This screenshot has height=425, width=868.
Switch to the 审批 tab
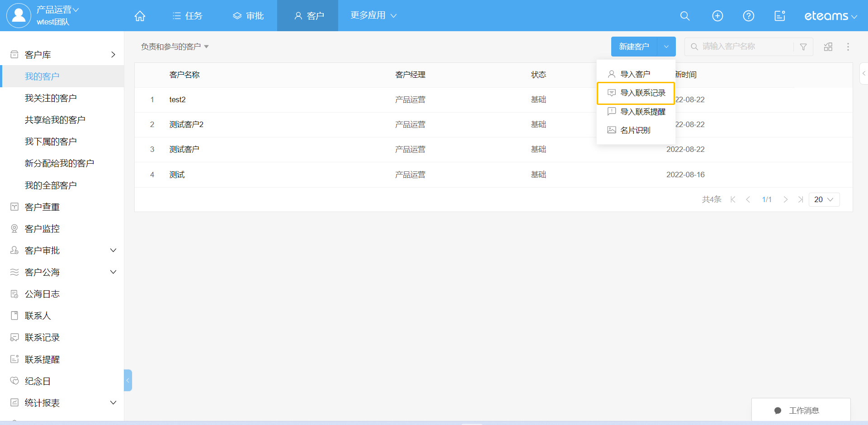pos(248,16)
